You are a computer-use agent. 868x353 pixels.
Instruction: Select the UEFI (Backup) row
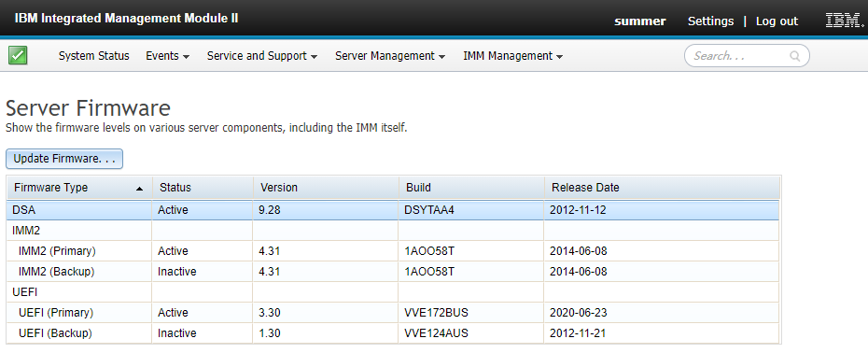coord(393,333)
